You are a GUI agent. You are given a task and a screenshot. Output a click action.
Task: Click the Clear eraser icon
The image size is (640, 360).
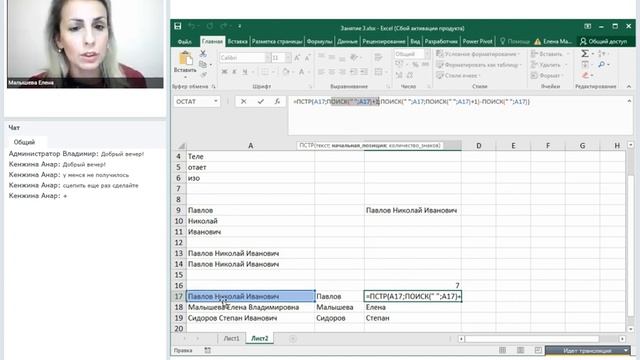[585, 75]
